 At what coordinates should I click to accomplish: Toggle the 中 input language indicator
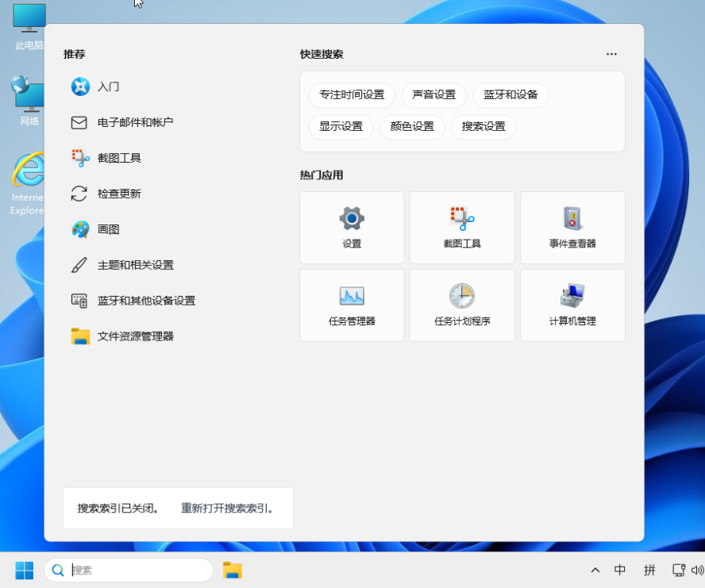pyautogui.click(x=620, y=570)
